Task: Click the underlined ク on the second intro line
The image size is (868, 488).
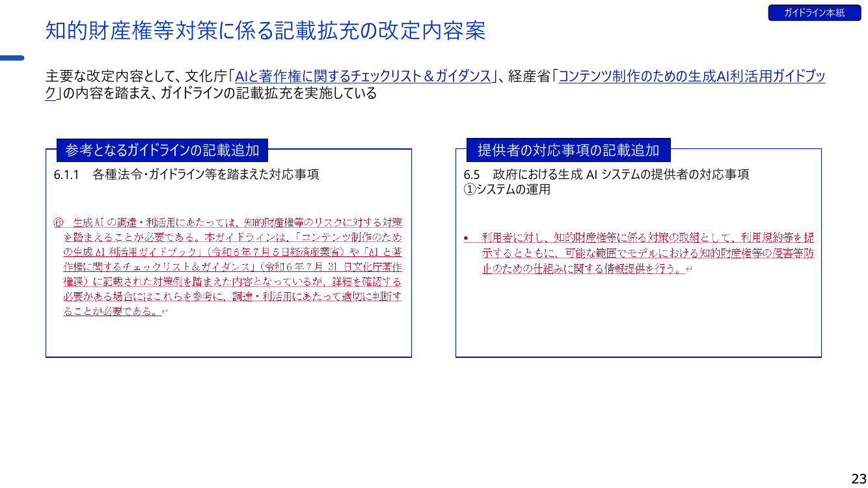Action: tap(51, 93)
